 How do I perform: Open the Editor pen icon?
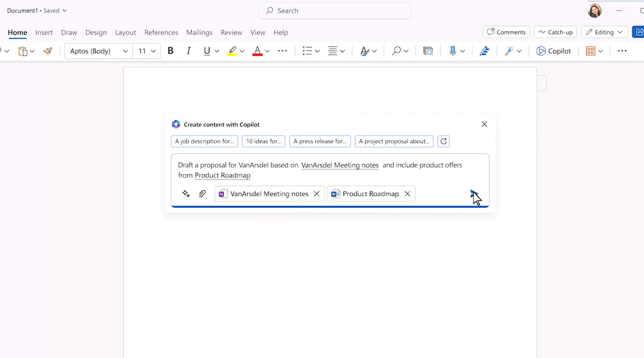click(x=484, y=51)
